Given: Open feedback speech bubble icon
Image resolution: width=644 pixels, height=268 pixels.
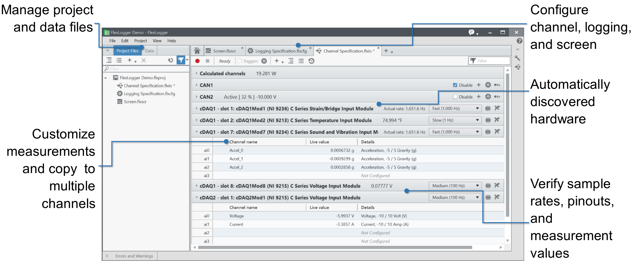Looking at the screenshot, I should 471,32.
